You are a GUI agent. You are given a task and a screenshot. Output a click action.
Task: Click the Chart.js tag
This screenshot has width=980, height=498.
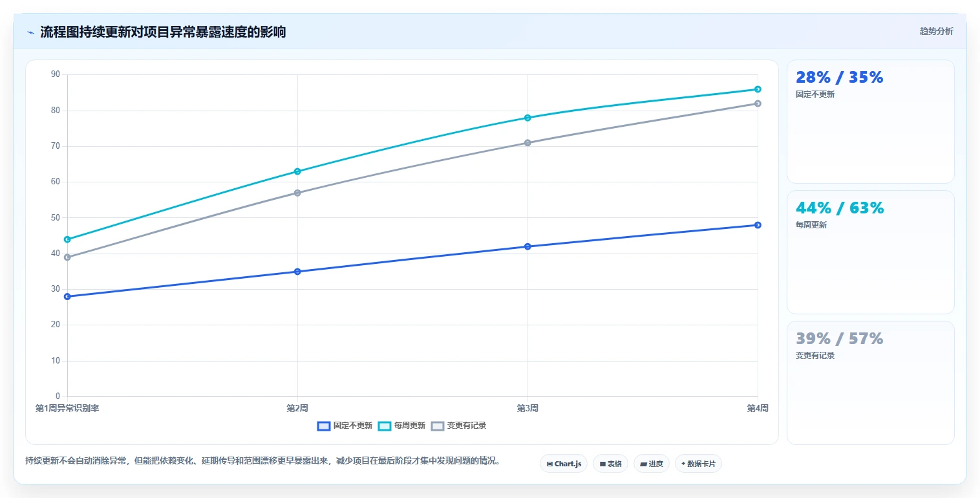pos(564,464)
